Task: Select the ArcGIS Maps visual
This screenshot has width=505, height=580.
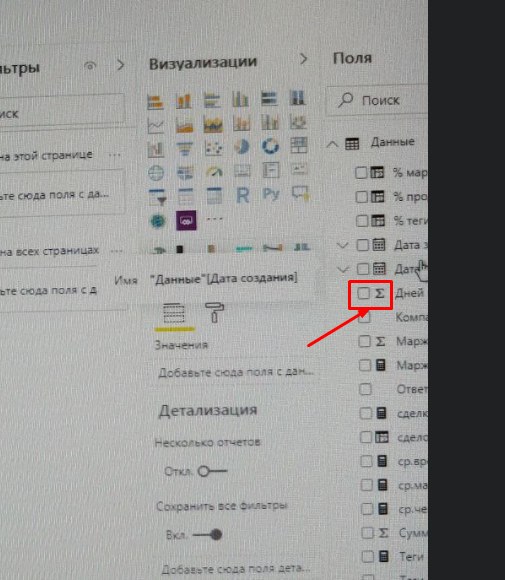Action: pos(157,221)
